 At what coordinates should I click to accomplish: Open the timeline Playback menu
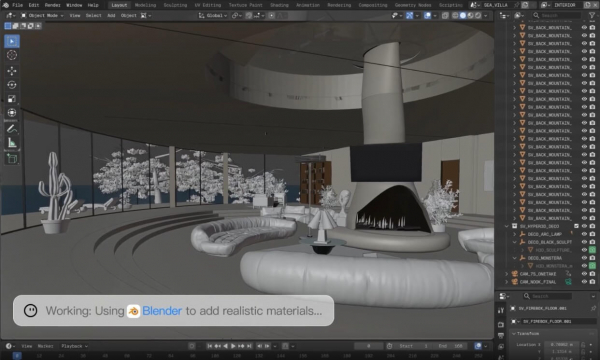[x=74, y=346]
